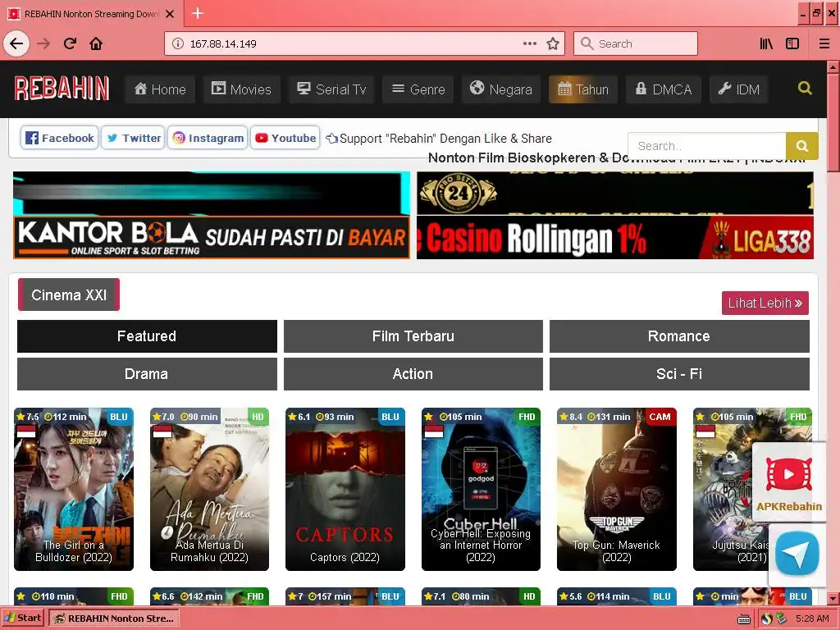Open Ada Mertua Di Rumahku poster
The image size is (840, 630).
pos(209,489)
